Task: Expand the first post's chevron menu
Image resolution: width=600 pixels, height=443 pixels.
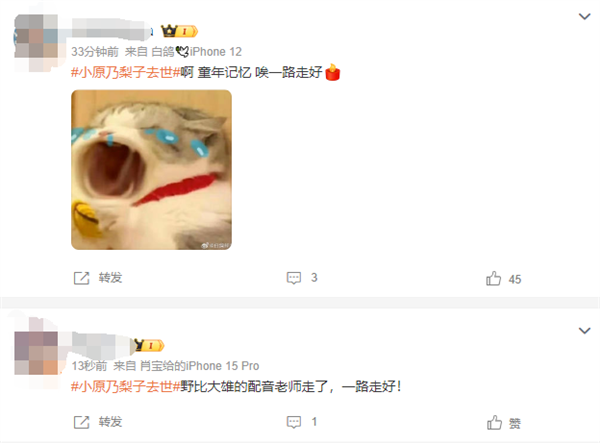Action: 584,16
